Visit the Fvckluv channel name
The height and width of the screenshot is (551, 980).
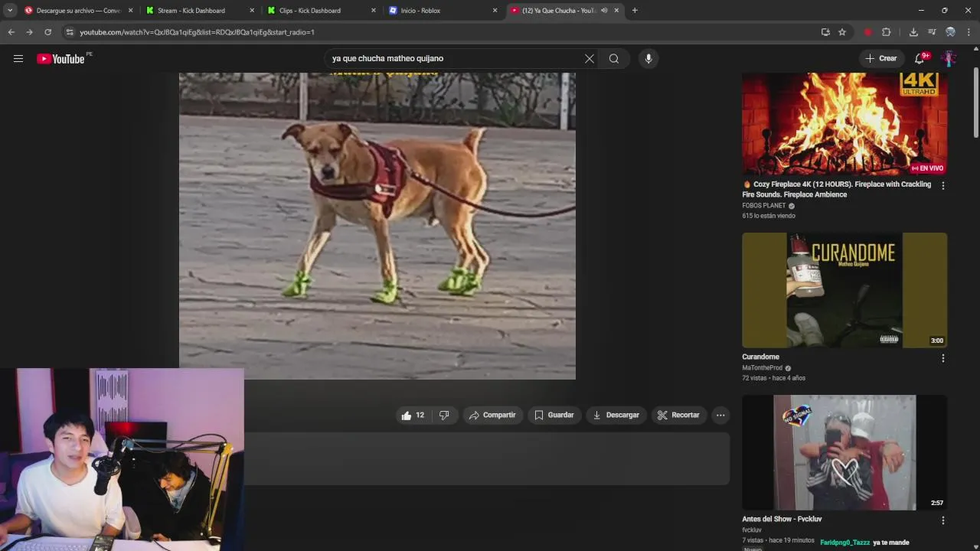(x=752, y=530)
